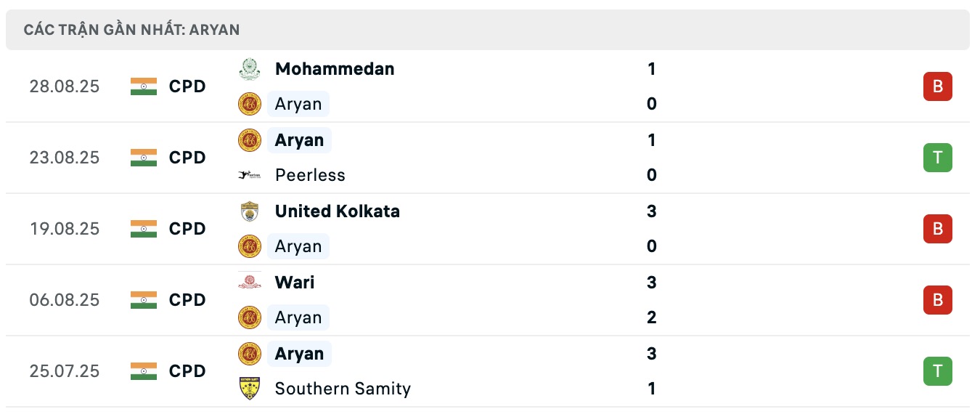
Task: Click red B badge for Mohammedan match
Action: (x=937, y=86)
